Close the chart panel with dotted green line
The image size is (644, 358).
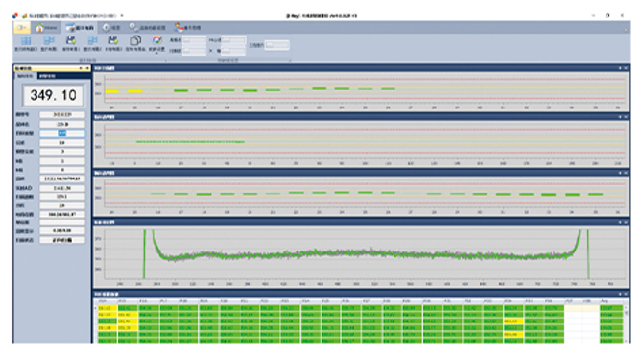[626, 117]
